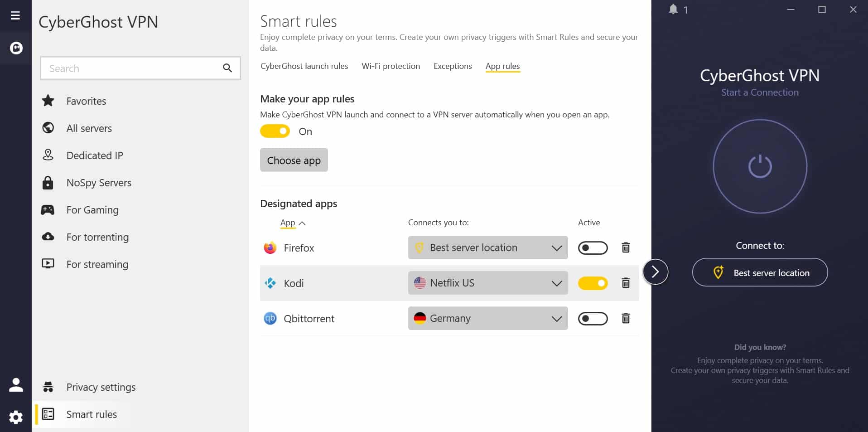The image size is (868, 432).
Task: Open NoSpy Servers section
Action: point(99,183)
